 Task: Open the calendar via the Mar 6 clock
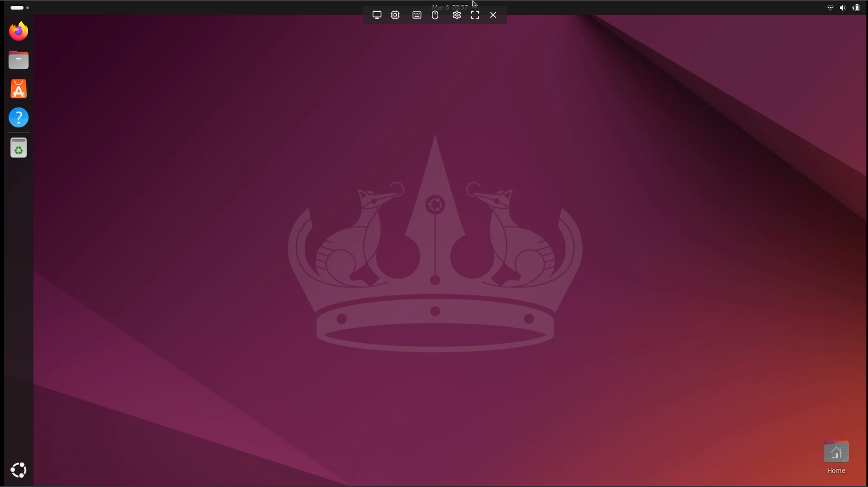(450, 7)
